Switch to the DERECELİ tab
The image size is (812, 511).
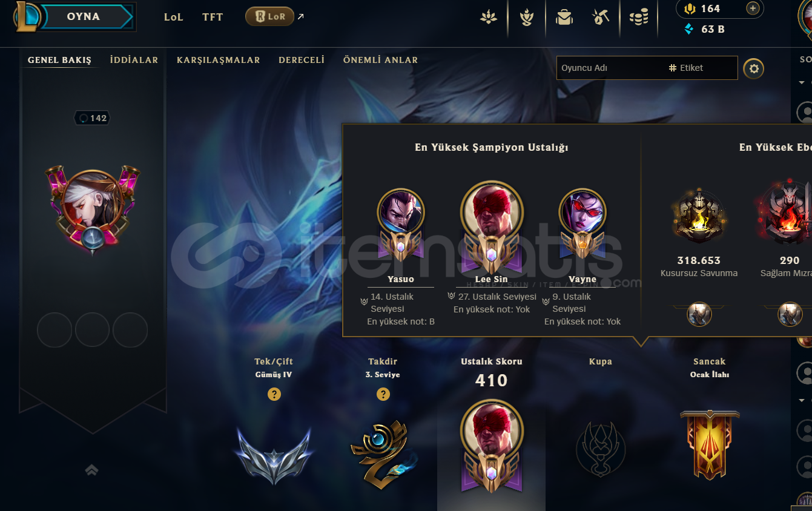pos(302,60)
